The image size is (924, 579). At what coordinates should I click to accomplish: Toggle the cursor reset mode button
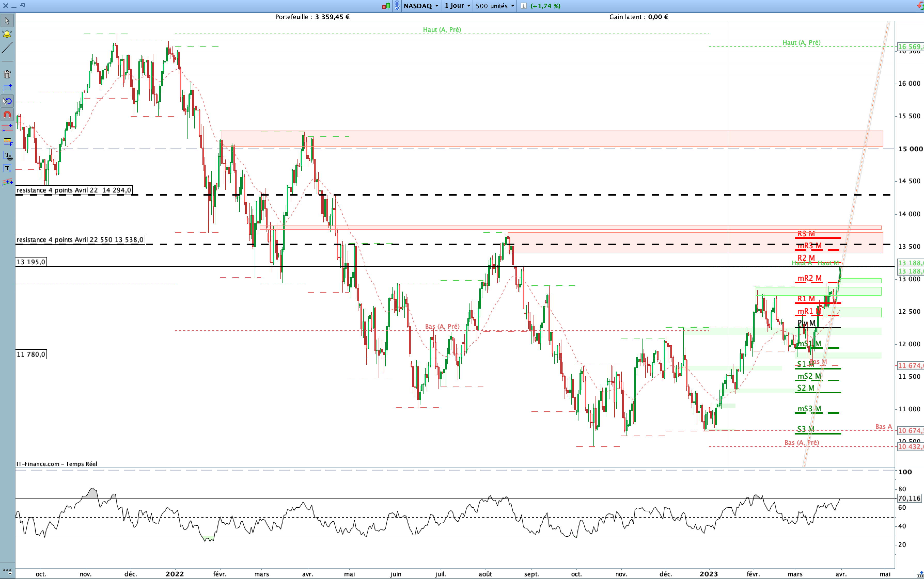click(x=7, y=101)
